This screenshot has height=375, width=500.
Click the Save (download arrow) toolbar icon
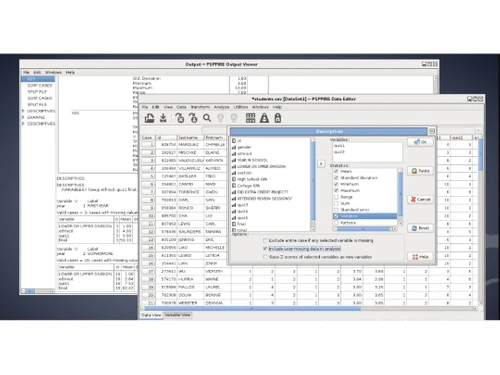[163, 118]
